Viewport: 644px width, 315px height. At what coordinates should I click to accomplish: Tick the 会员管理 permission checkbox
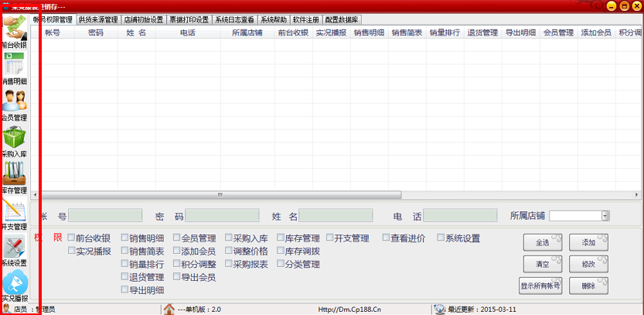pyautogui.click(x=176, y=238)
